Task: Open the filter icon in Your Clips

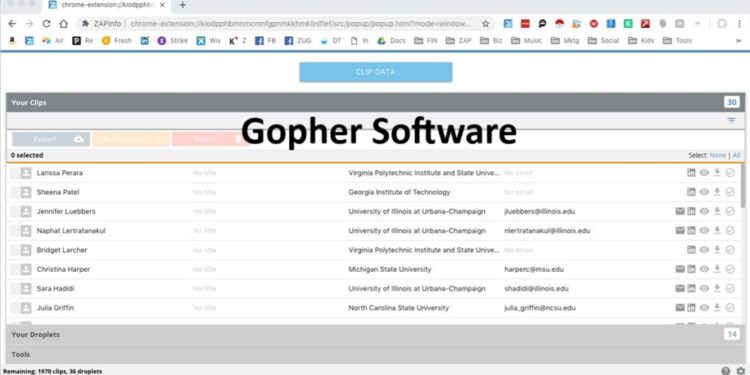Action: pyautogui.click(x=731, y=121)
